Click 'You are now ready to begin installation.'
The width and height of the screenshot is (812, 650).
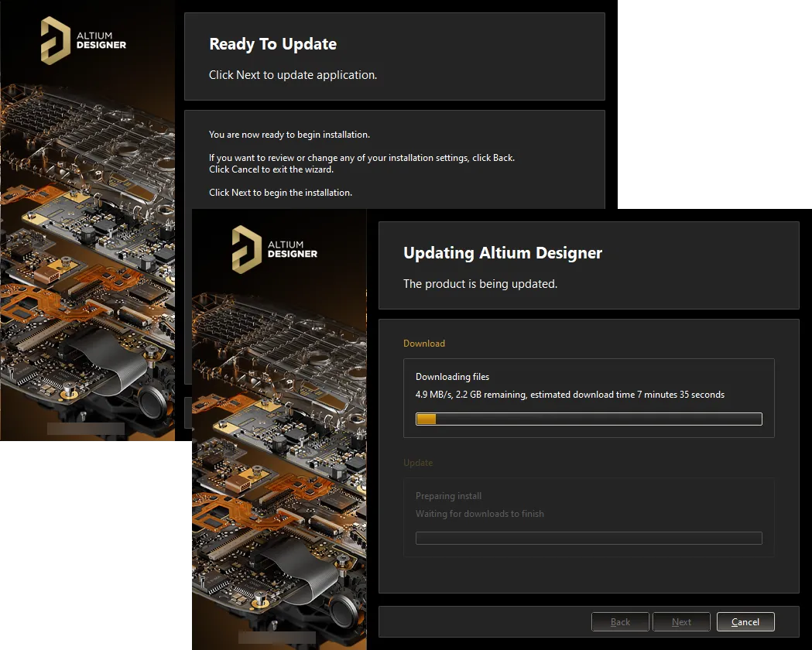tap(289, 135)
